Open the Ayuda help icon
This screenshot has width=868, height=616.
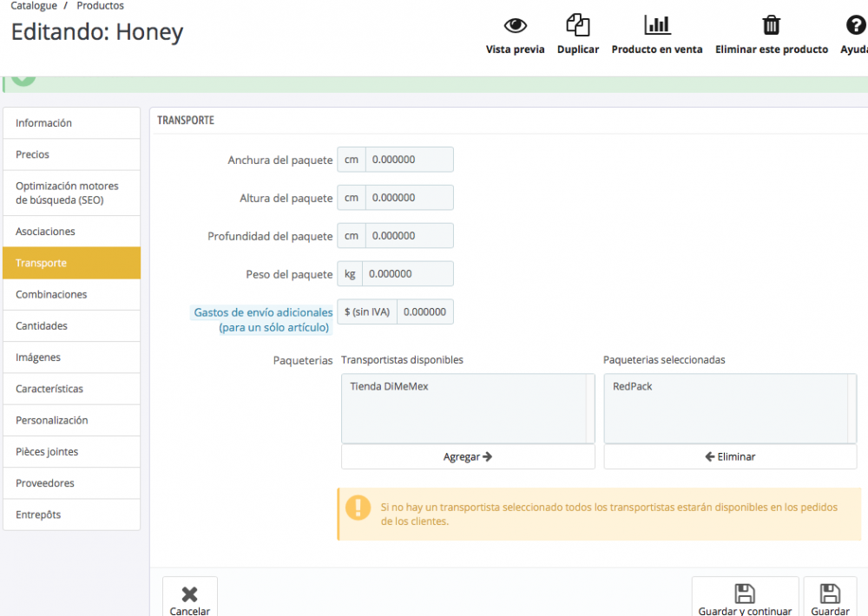[x=856, y=25]
